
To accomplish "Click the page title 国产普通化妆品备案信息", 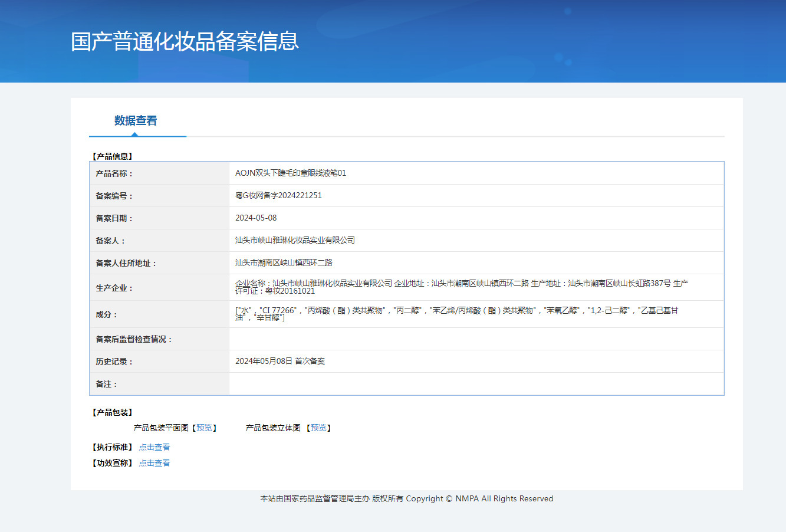I will coord(185,41).
